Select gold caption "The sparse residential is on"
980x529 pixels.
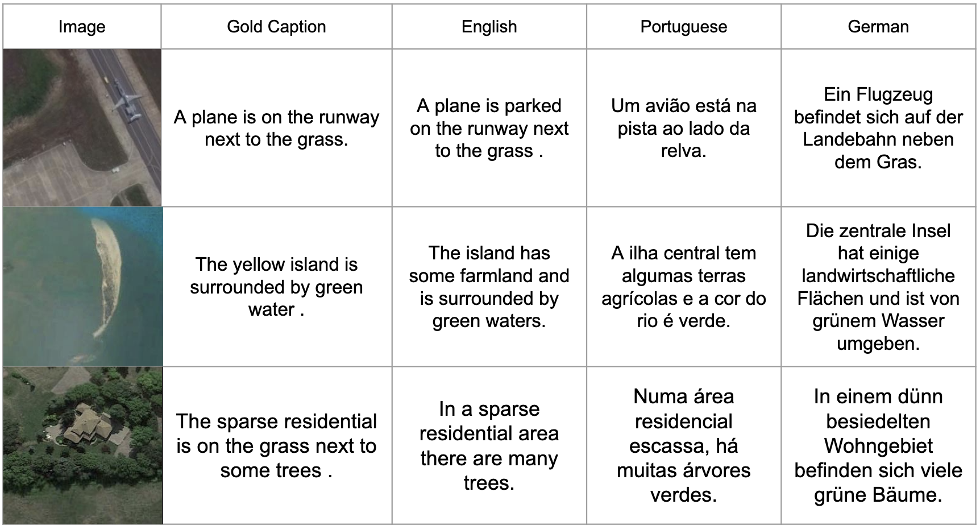tap(276, 445)
